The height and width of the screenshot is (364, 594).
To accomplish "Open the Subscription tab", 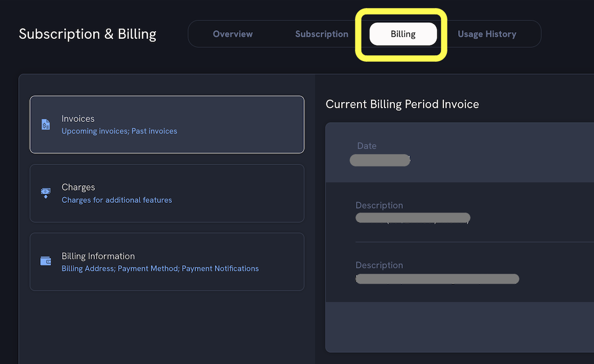I will (x=321, y=34).
